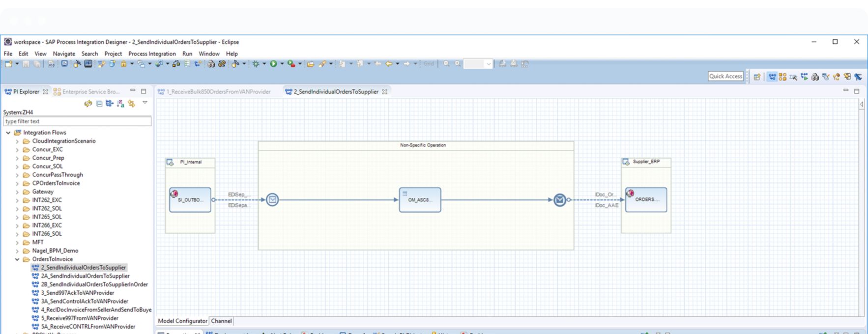This screenshot has height=334, width=868.
Task: Maximize the PI Explorer panel
Action: (x=144, y=91)
